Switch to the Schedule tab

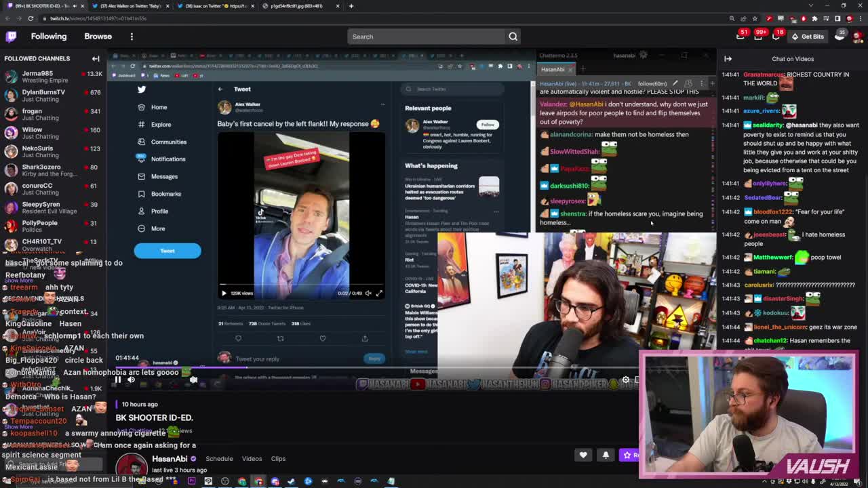(219, 459)
